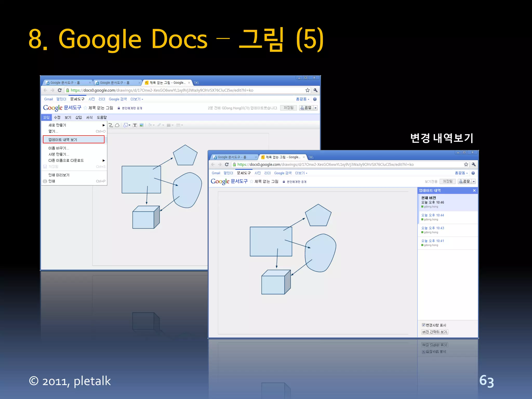
Task: Select the curve line tool in drawing toolbar
Action: (x=111, y=125)
